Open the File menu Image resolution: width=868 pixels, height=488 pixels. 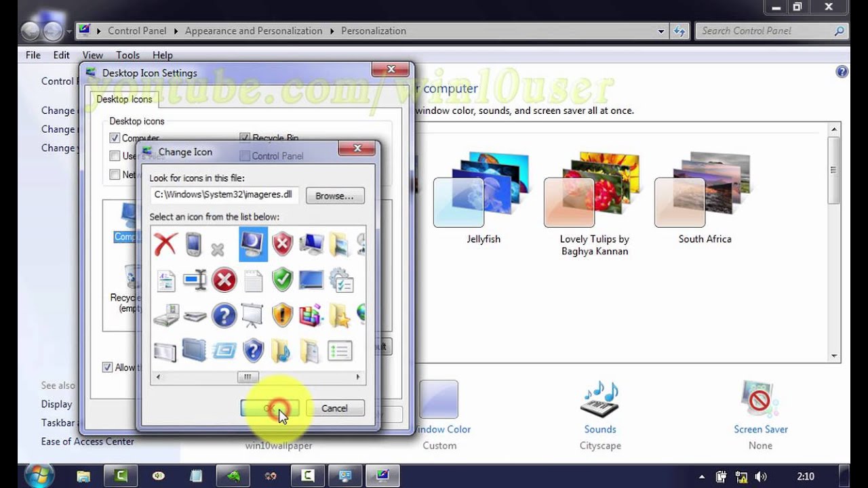click(x=33, y=55)
